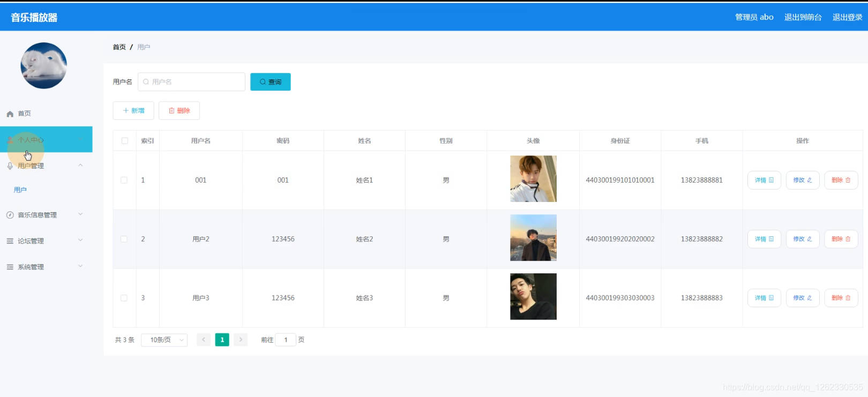Screen dimensions: 868x397
Task: Click the admin avatar picture
Action: coord(43,65)
